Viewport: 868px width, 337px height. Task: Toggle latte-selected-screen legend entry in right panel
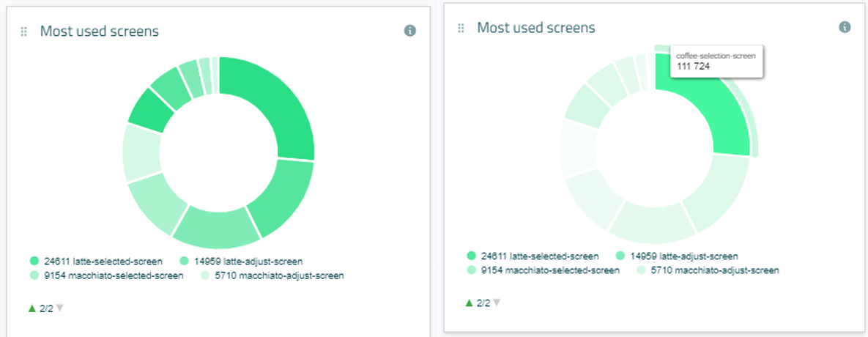point(540,256)
